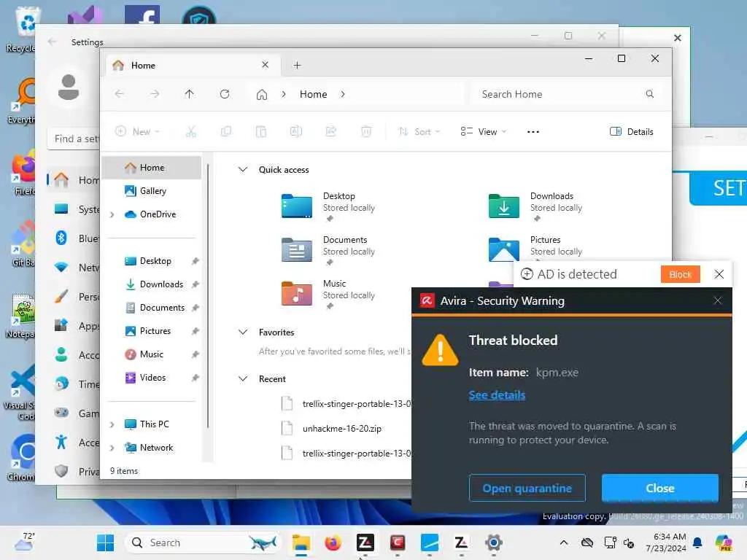747x560 pixels.
Task: Click the Rename icon in Explorer toolbar
Action: (296, 132)
